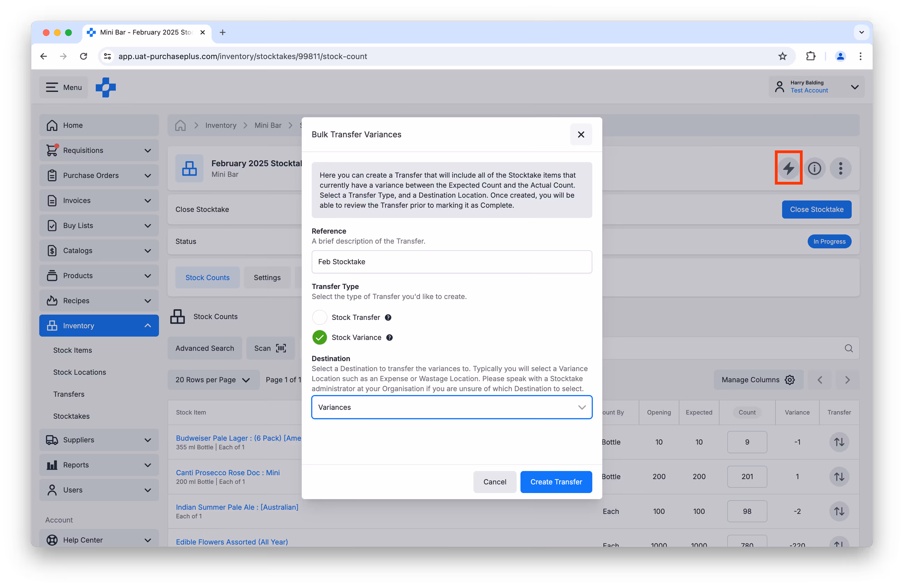Click transfer arrows for Canti Prosecco row

coord(839,477)
